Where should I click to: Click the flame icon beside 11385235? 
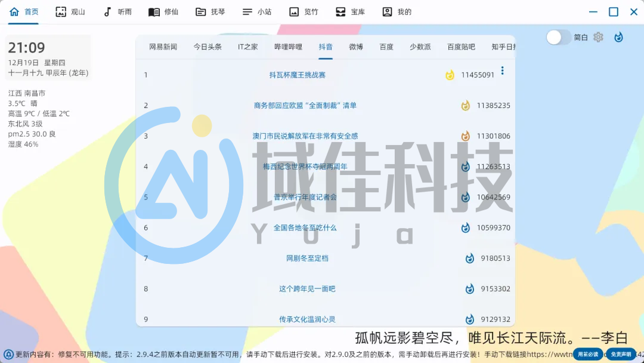(465, 106)
